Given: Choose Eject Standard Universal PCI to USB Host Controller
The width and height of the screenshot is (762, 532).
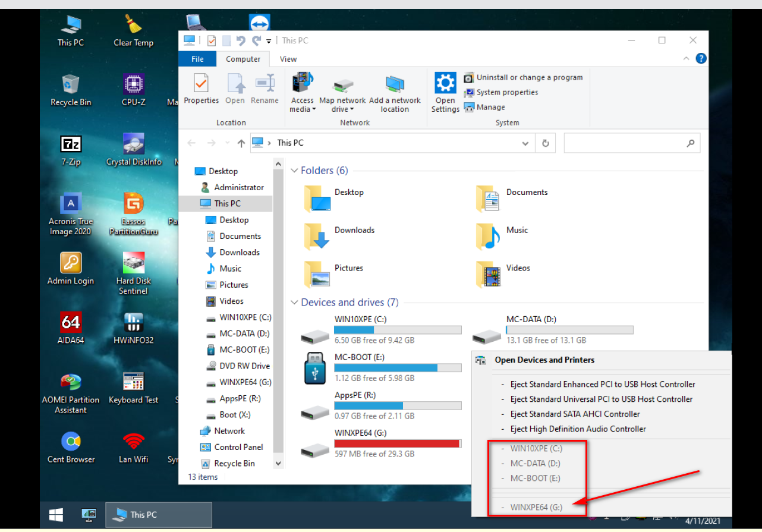Looking at the screenshot, I should pos(601,399).
